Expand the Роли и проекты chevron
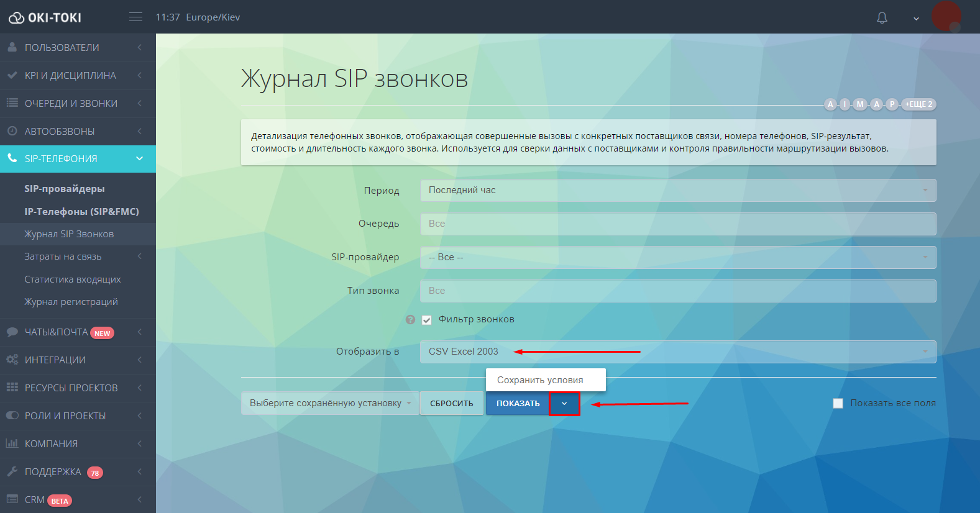This screenshot has height=513, width=980. [x=140, y=415]
